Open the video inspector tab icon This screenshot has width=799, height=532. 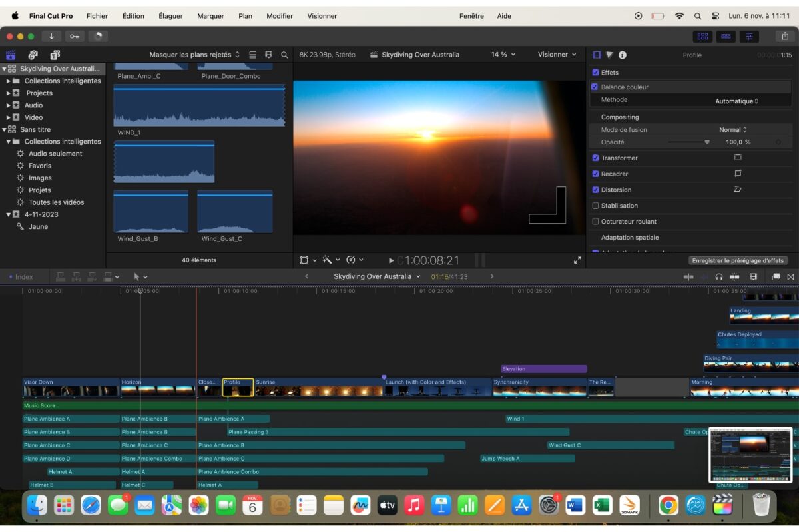pyautogui.click(x=597, y=55)
